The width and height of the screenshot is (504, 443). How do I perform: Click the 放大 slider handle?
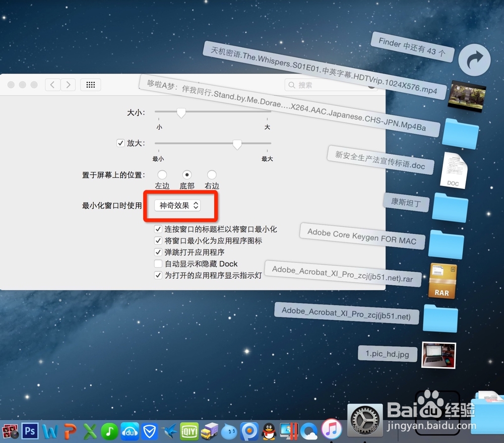237,145
